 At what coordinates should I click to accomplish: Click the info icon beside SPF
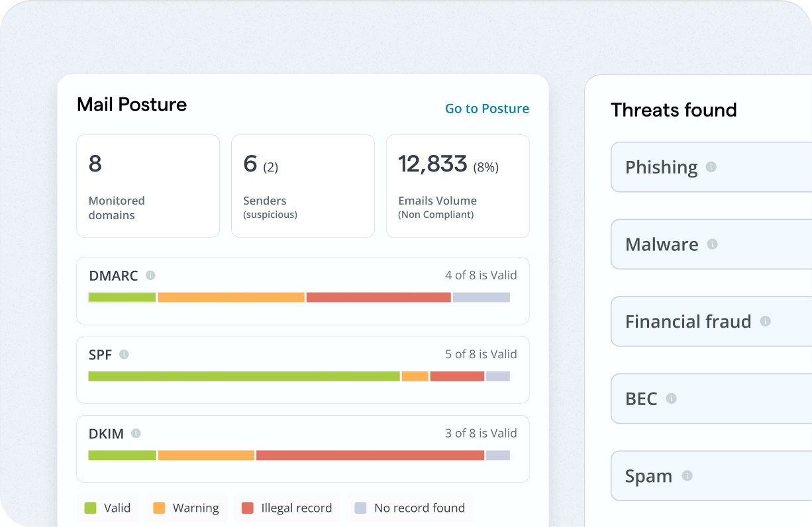coord(124,354)
